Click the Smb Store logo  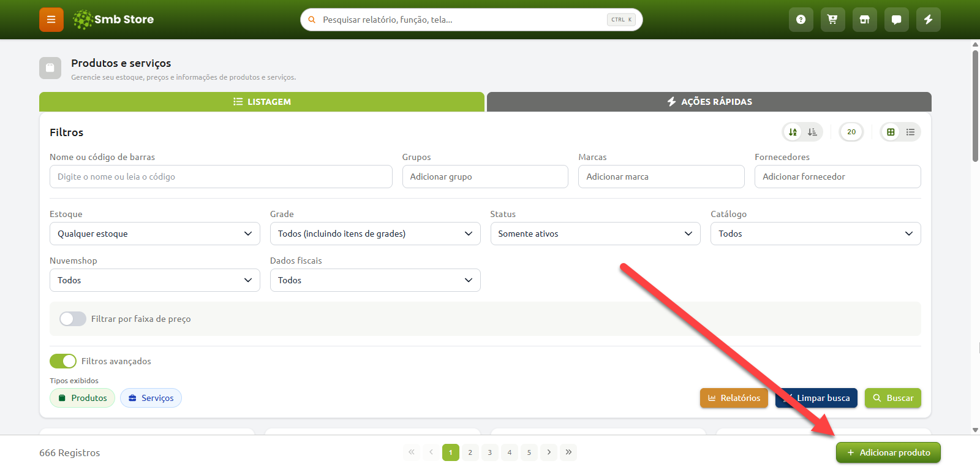(113, 20)
